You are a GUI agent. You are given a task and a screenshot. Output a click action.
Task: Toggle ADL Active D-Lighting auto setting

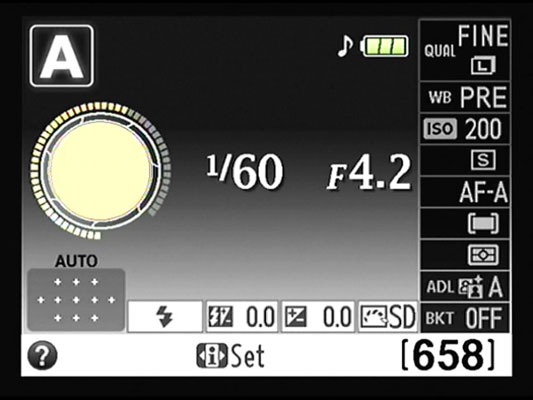point(465,286)
